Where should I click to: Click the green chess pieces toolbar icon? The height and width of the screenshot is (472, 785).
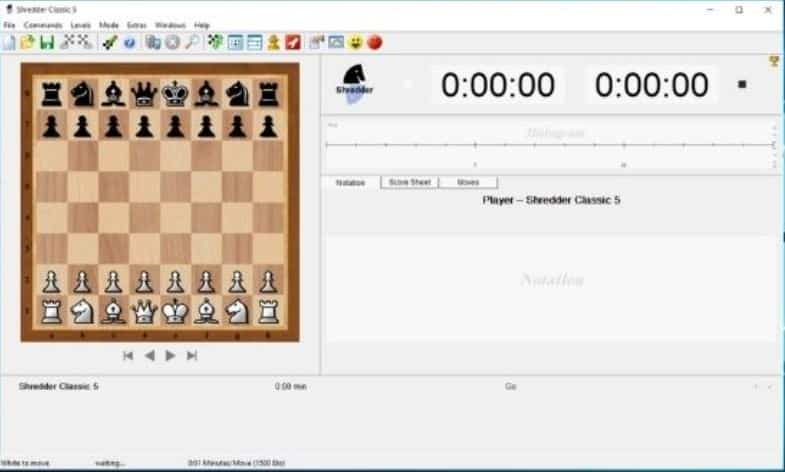click(x=215, y=43)
